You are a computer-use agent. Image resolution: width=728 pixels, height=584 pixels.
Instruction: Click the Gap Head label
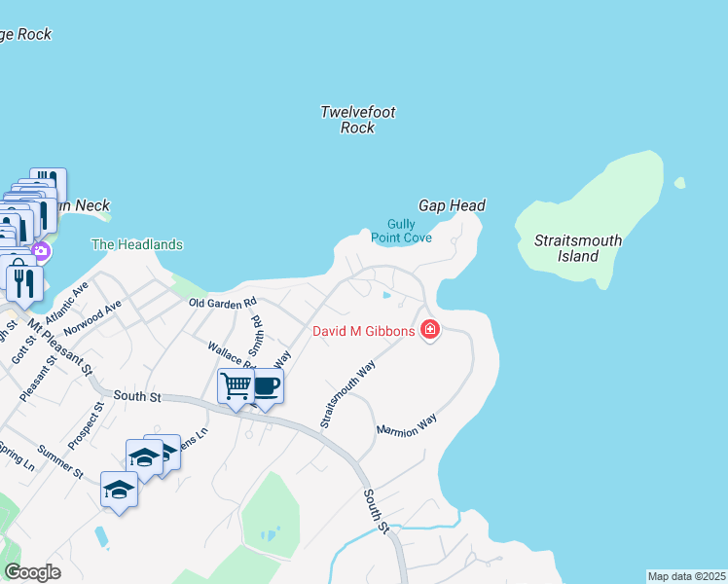[452, 205]
